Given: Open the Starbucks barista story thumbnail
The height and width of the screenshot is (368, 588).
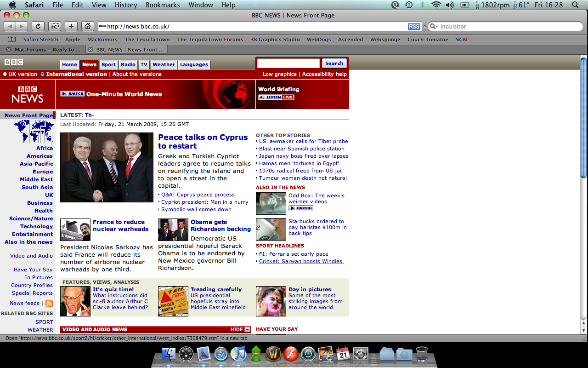Looking at the screenshot, I should [x=271, y=230].
